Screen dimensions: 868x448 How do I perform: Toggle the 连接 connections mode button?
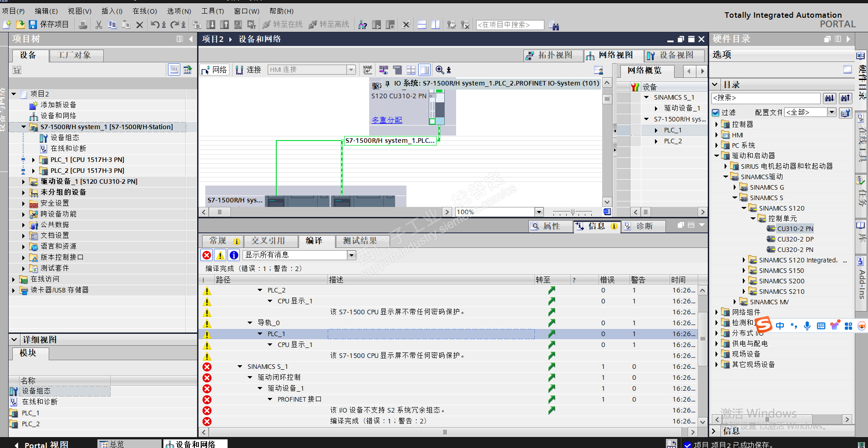click(249, 70)
